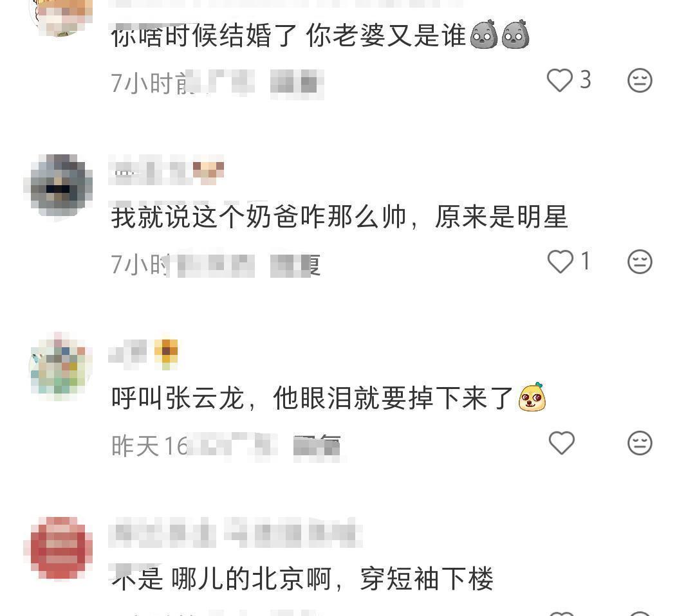Like the 呼叫张云龙 comment
Viewport: 695px width, 616px height.
[x=562, y=442]
